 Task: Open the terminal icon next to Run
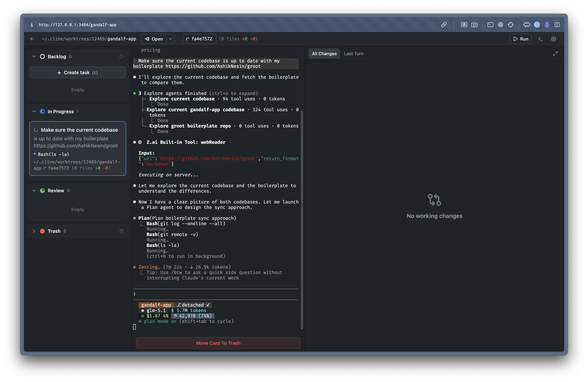540,39
